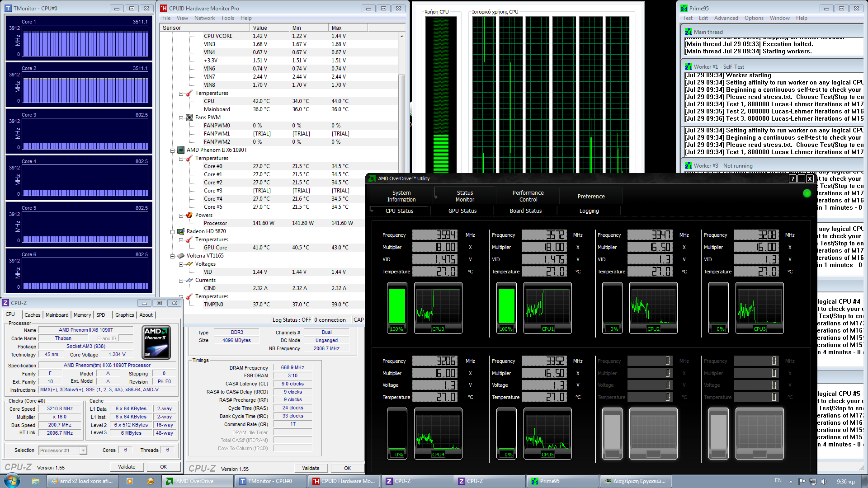Click the Powers flame icon in HWMonitor

click(x=189, y=215)
